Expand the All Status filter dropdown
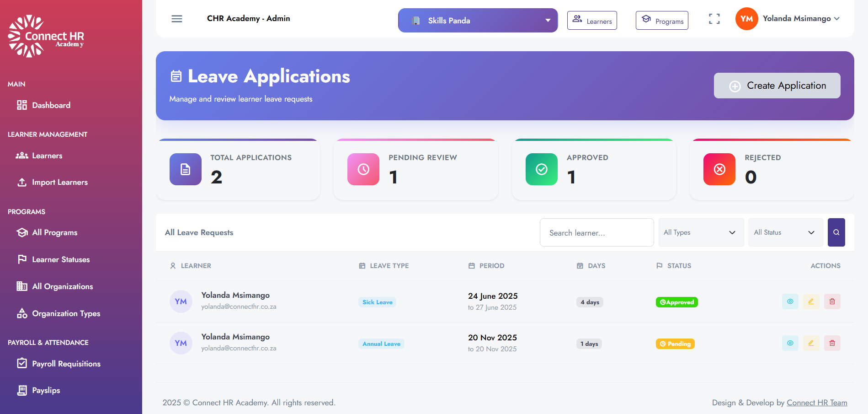 785,232
